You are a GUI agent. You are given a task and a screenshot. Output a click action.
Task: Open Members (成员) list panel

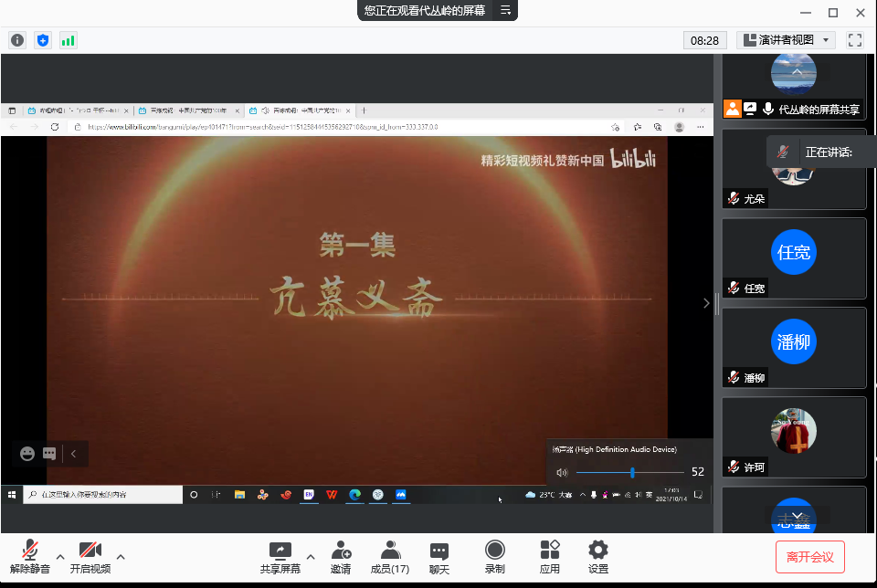(390, 557)
